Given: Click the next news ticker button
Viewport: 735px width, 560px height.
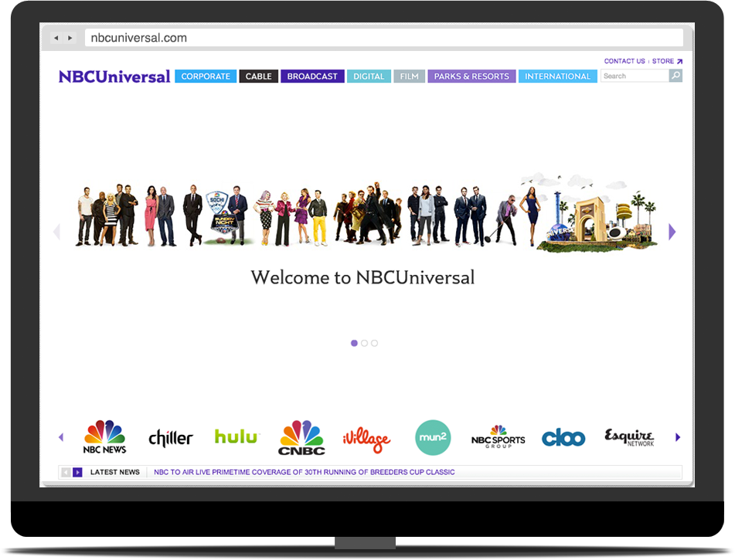Looking at the screenshot, I should [x=77, y=473].
